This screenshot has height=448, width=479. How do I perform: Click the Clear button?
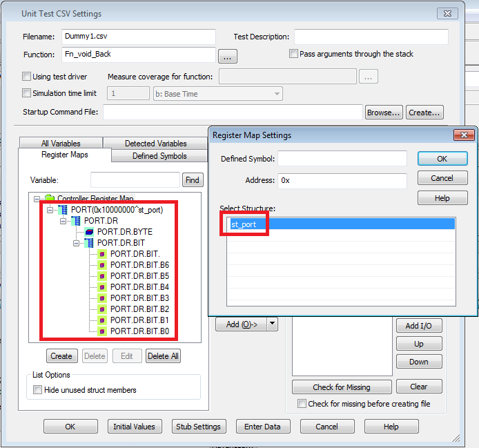coord(419,387)
